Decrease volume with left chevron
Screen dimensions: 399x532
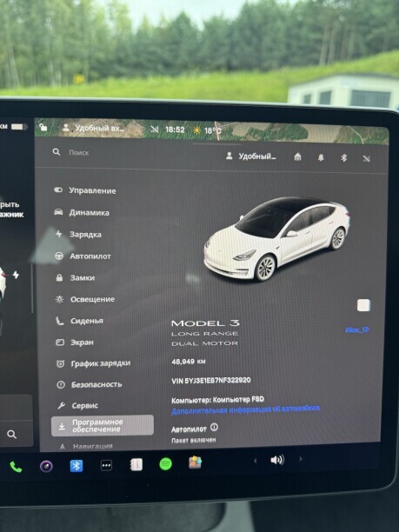click(x=256, y=461)
